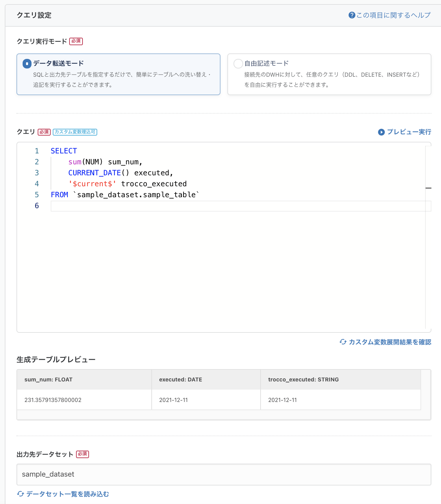Click line number 1 in the gutter
The width and height of the screenshot is (441, 504).
click(x=37, y=151)
